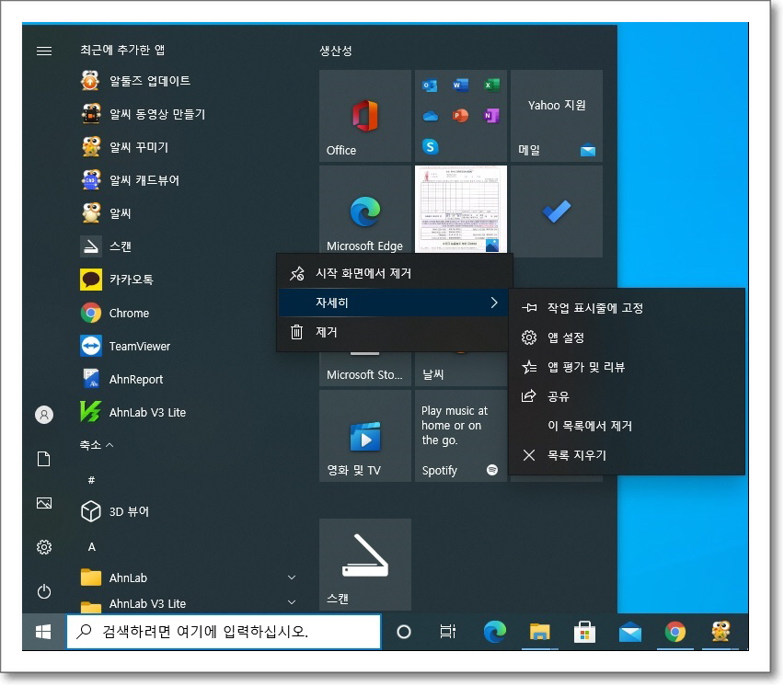This screenshot has width=784, height=686.
Task: Open Task View on taskbar
Action: tap(447, 632)
